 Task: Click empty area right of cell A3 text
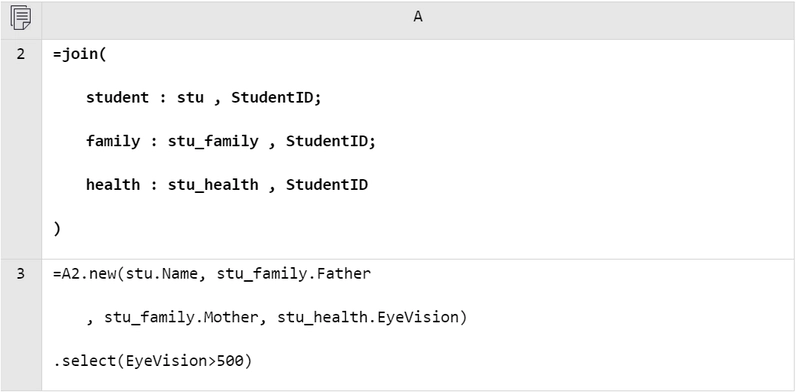(628, 325)
